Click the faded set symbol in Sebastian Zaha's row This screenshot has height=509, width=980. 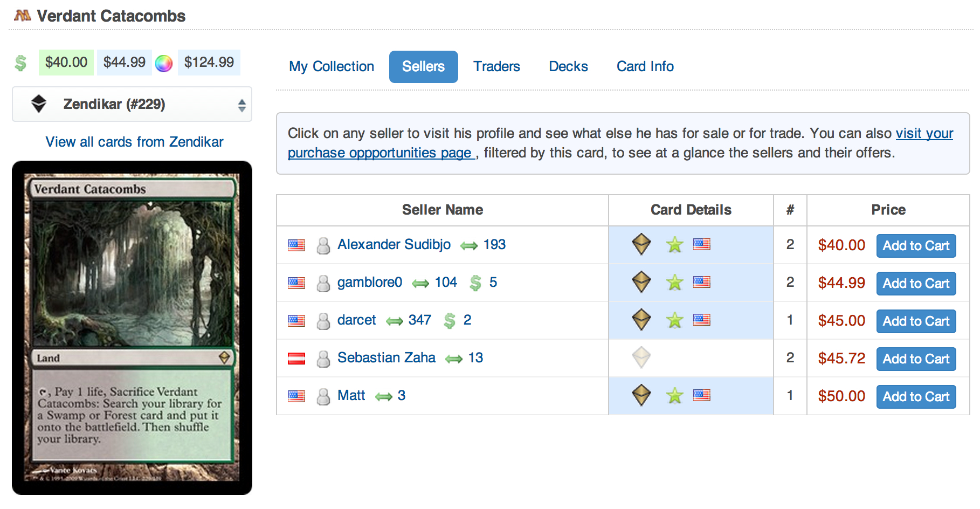641,357
